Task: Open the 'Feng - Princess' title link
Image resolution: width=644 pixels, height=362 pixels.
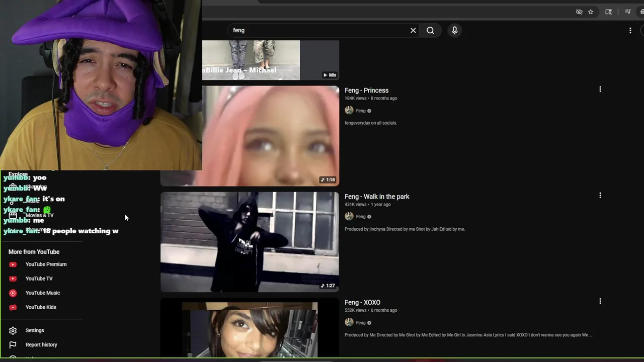Action: tap(366, 90)
